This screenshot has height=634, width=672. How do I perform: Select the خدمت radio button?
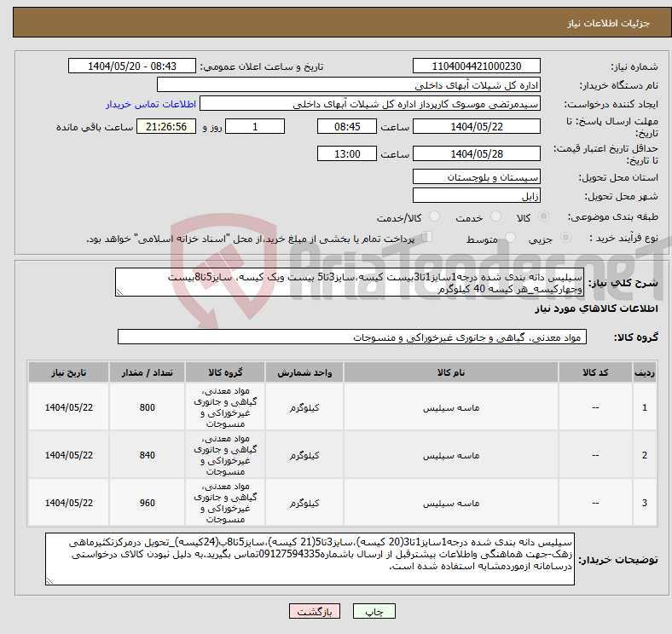(x=495, y=216)
